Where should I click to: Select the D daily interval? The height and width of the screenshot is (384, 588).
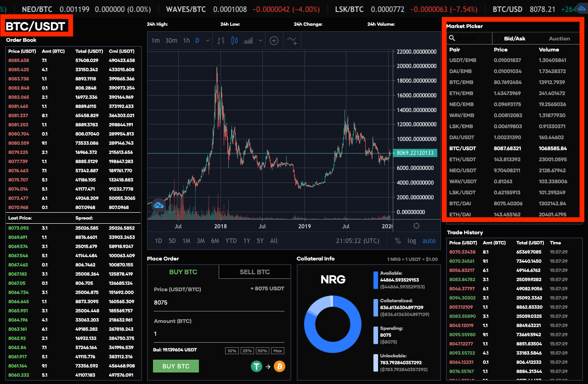click(197, 40)
